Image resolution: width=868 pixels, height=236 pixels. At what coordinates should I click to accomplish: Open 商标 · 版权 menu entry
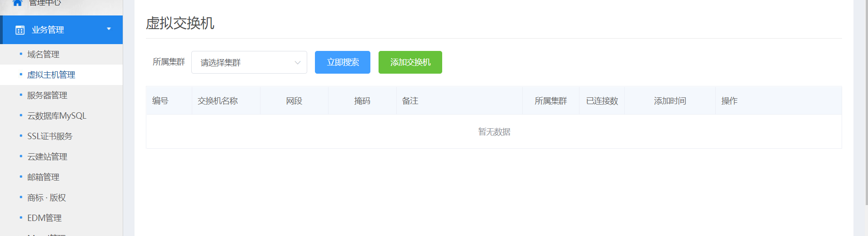(46, 198)
